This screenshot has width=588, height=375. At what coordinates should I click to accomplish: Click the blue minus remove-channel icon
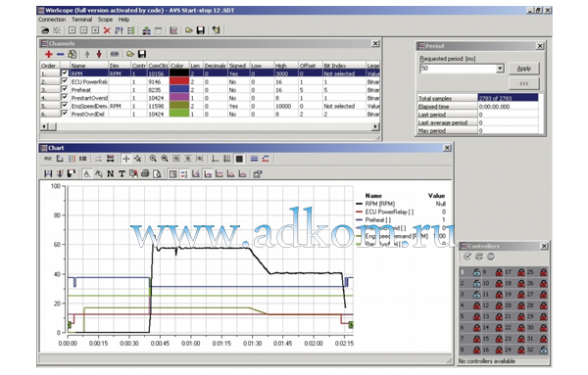point(60,54)
